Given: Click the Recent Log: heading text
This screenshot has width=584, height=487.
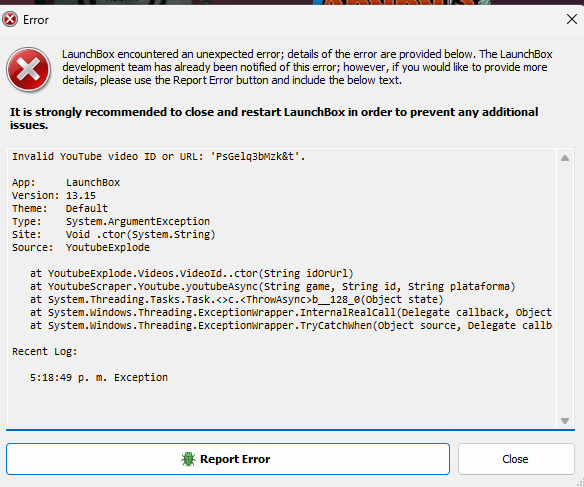Looking at the screenshot, I should click(45, 351).
